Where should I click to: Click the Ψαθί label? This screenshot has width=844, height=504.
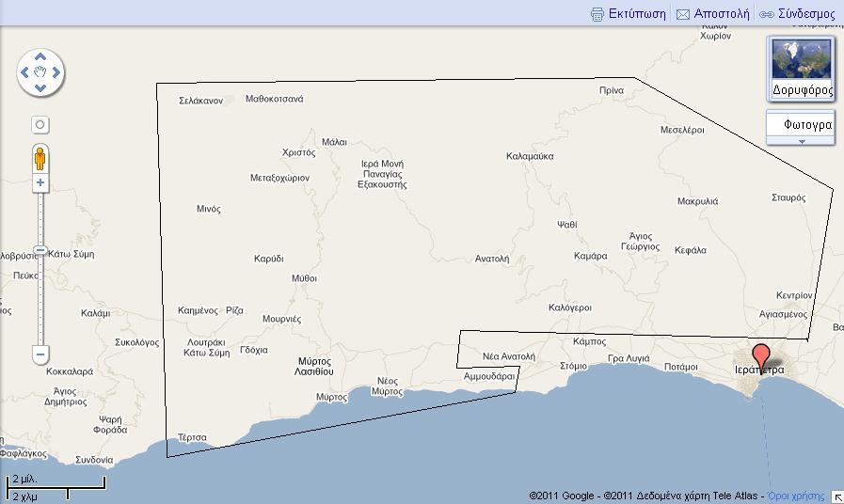coord(566,225)
